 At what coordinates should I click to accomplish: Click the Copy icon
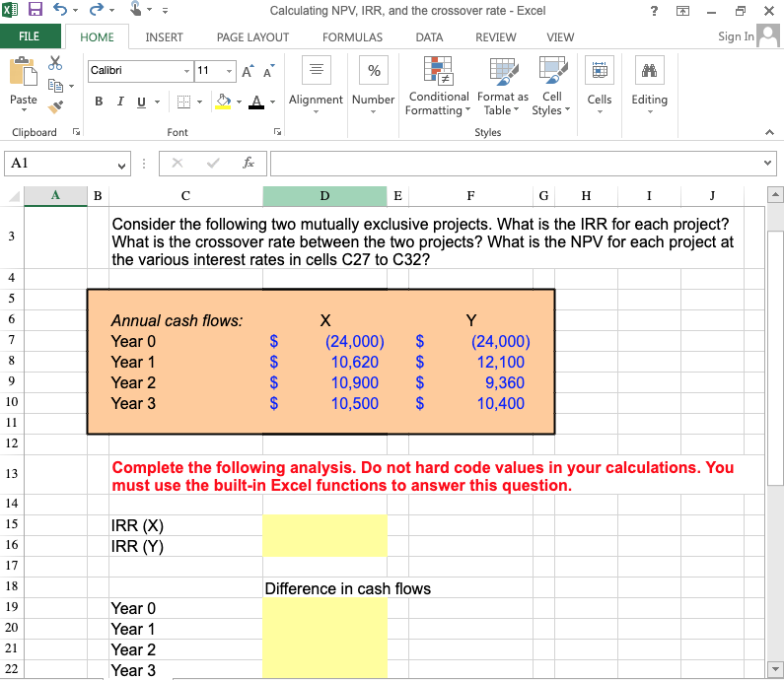(x=55, y=86)
